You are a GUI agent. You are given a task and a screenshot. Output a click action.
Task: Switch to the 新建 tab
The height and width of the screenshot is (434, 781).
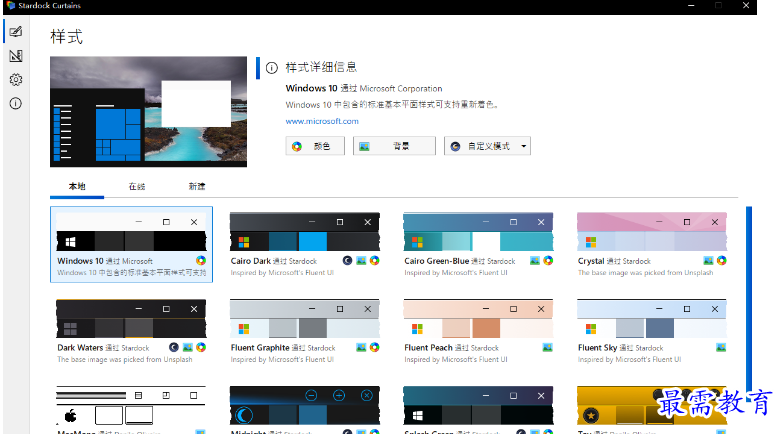[197, 186]
